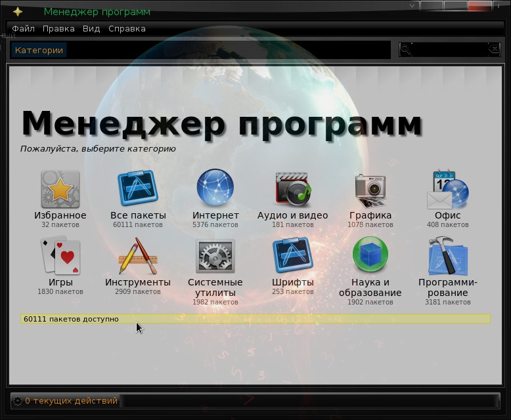Screen dimensions: 511x420
Task: Open the Графика camera icon
Action: click(370, 191)
